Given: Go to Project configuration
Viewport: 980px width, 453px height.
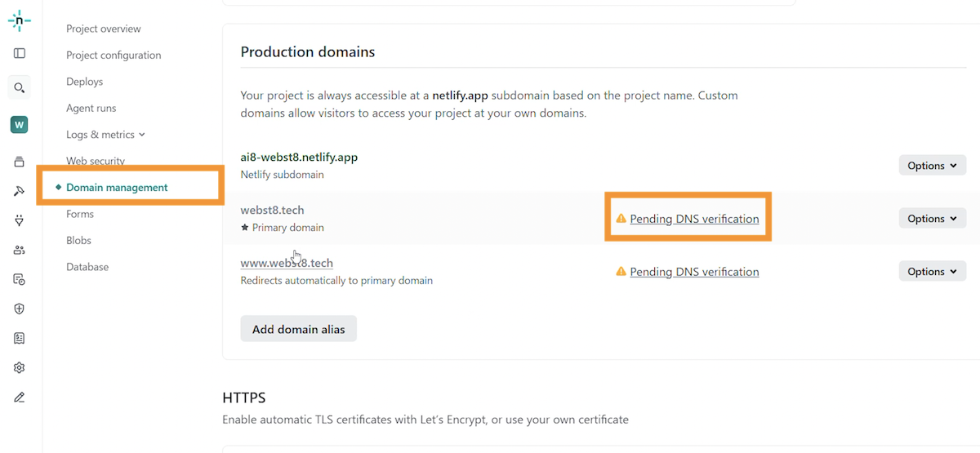Looking at the screenshot, I should (114, 55).
